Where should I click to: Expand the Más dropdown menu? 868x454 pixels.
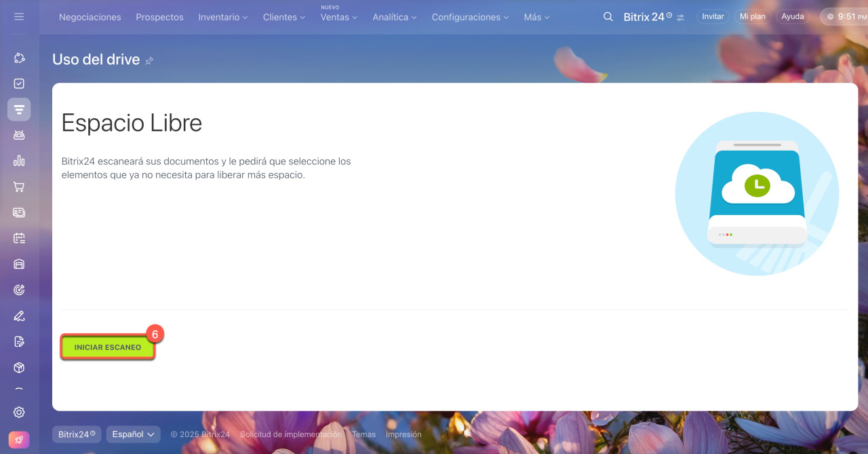[x=536, y=17]
